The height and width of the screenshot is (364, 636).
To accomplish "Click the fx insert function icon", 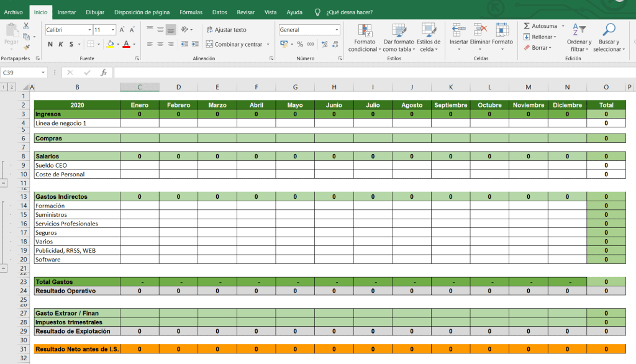I will click(104, 72).
